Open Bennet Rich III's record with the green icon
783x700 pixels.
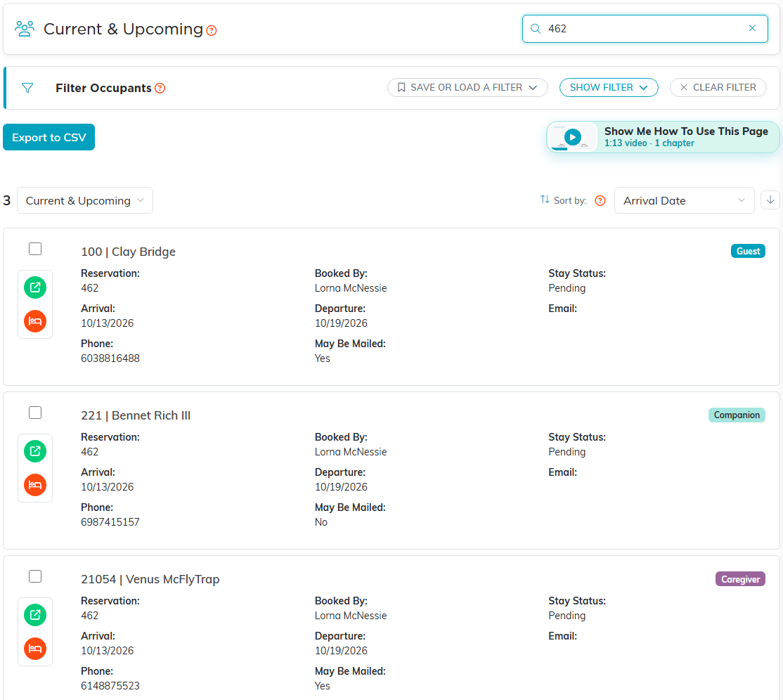click(35, 451)
